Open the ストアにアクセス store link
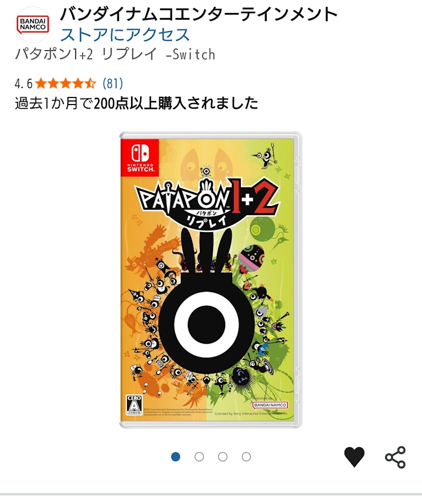 [125, 34]
